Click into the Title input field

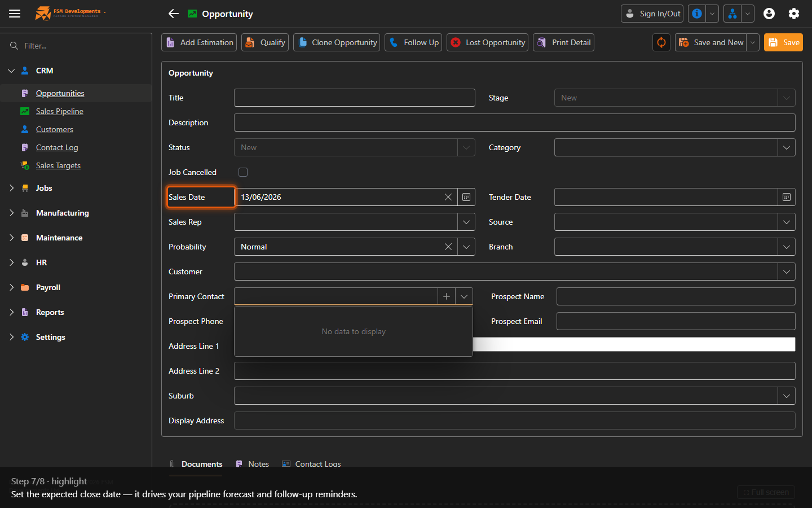point(355,98)
